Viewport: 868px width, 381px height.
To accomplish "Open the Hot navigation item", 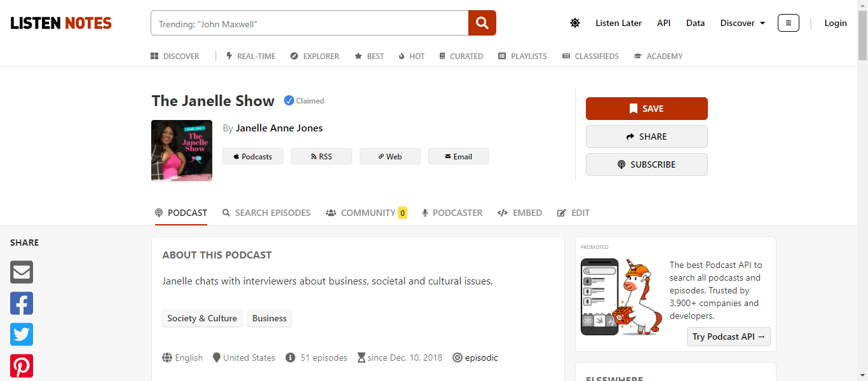I will pyautogui.click(x=412, y=56).
